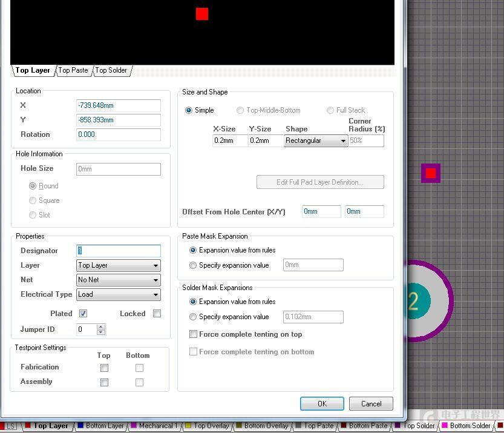Viewport: 504px width, 433px height.
Task: Decrease the Jumper ID with down arrow
Action: click(x=101, y=332)
